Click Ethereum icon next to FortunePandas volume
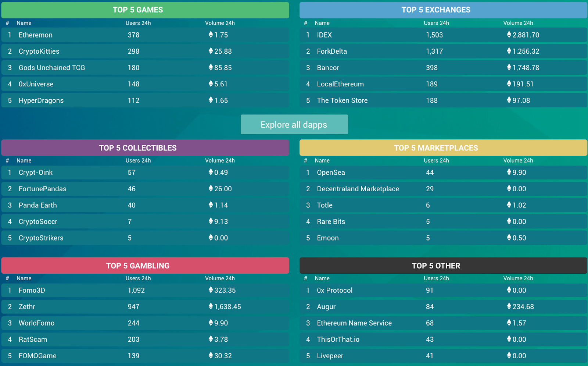Image resolution: width=588 pixels, height=366 pixels. 211,188
